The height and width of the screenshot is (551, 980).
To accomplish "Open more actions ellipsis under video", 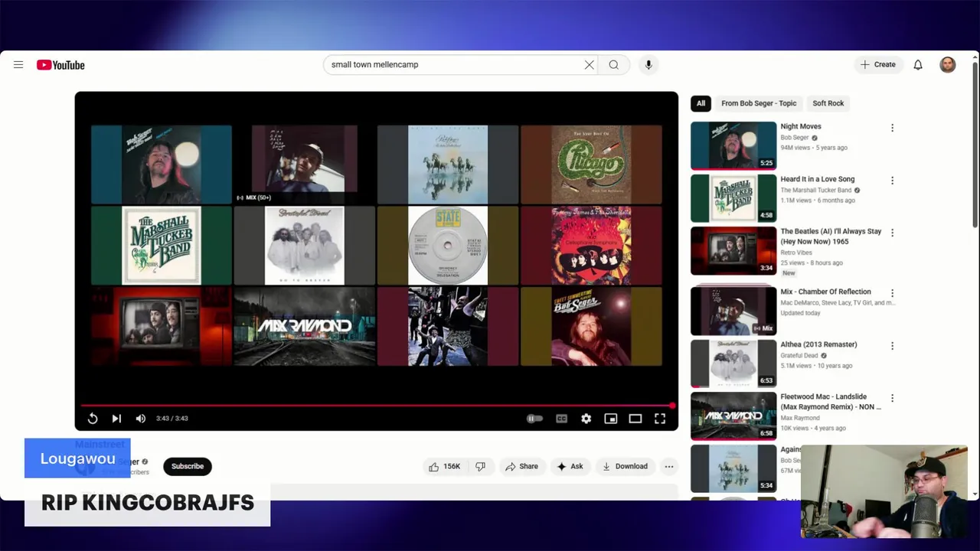I will (x=668, y=466).
